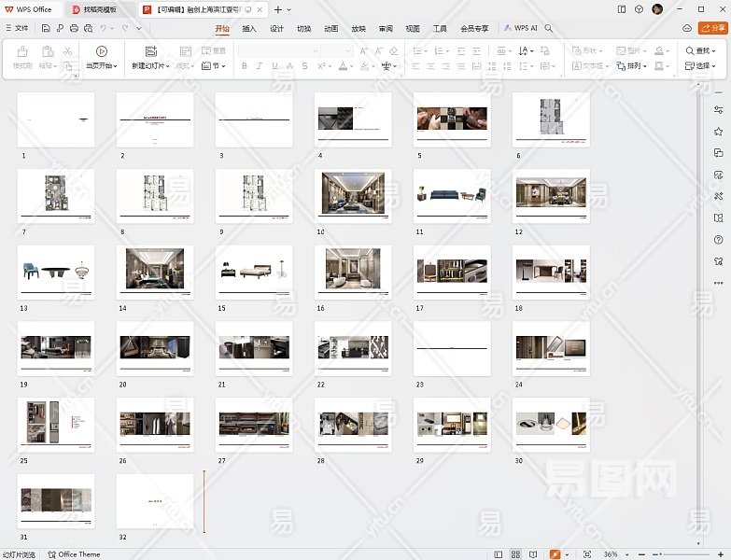Switch to the 设计 design tab
Screen dimensions: 731x560
point(276,28)
